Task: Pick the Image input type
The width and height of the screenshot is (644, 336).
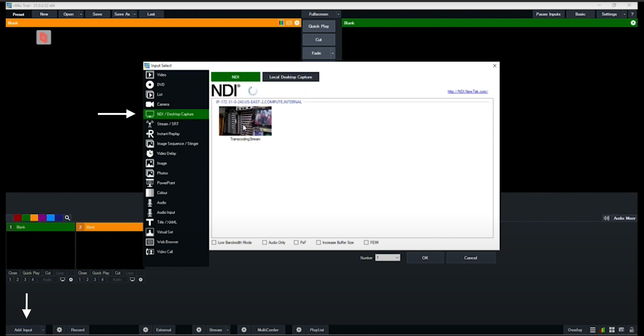Action: pos(176,164)
